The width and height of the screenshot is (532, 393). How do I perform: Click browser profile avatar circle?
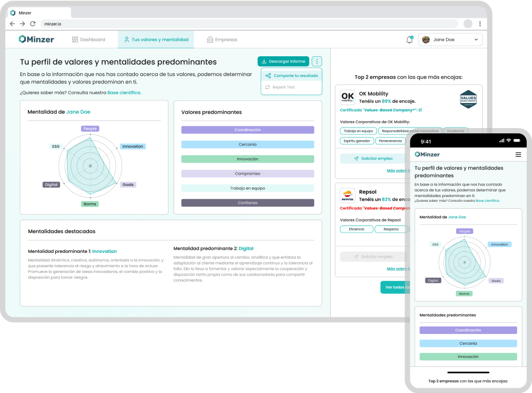click(468, 24)
